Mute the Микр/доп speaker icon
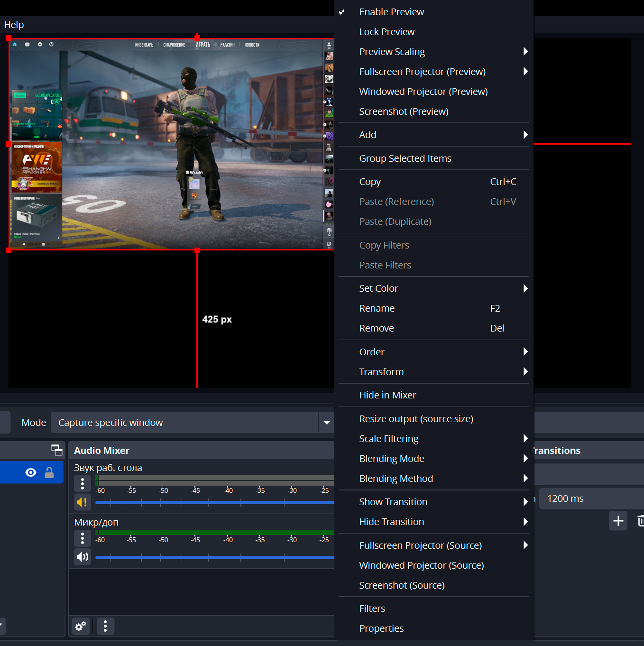 click(x=83, y=556)
